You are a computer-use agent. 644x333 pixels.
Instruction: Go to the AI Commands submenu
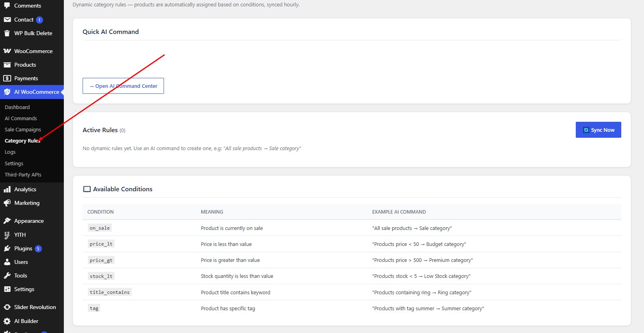pos(21,118)
